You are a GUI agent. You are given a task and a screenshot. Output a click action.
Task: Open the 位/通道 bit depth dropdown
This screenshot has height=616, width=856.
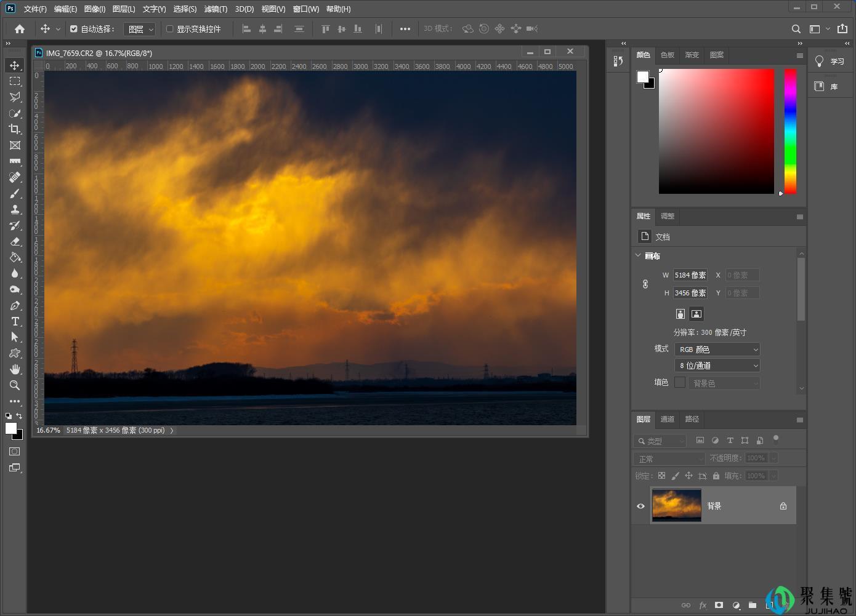click(717, 365)
